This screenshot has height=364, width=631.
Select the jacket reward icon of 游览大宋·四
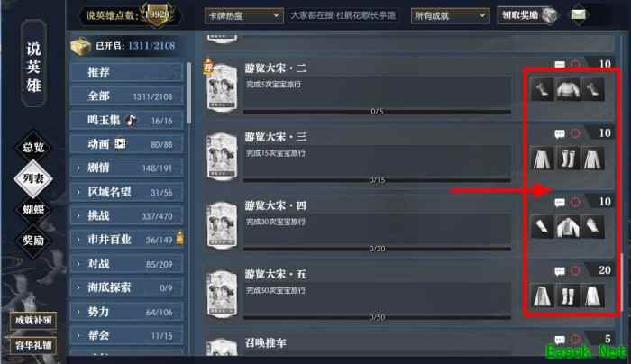click(568, 227)
